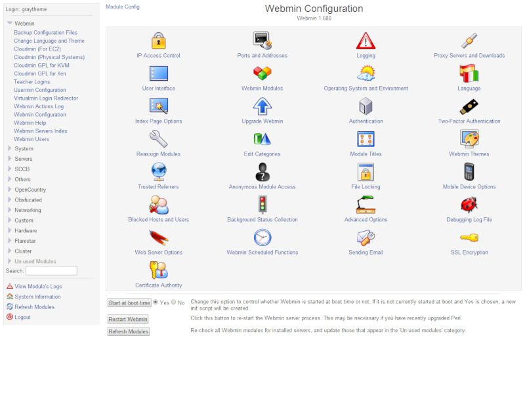Click the Reassign Modules wrench icon
525x420 pixels.
[158, 139]
